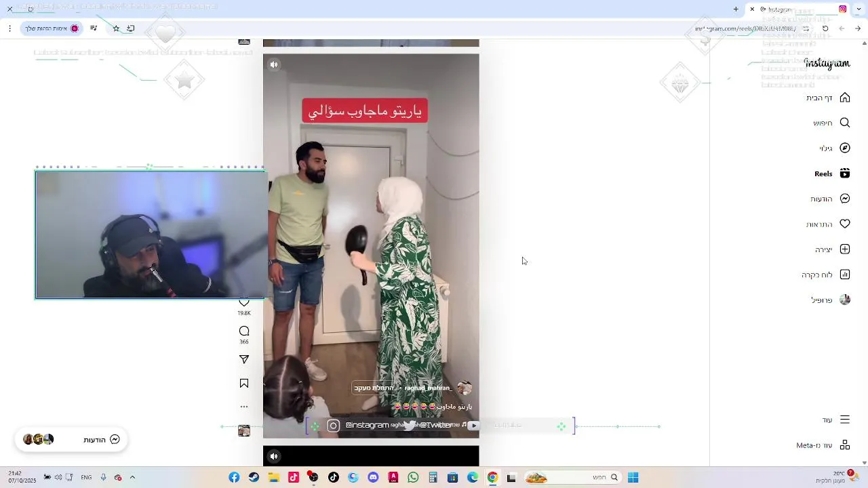Save the reel with bookmark icon
The width and height of the screenshot is (868, 488).
(x=244, y=384)
